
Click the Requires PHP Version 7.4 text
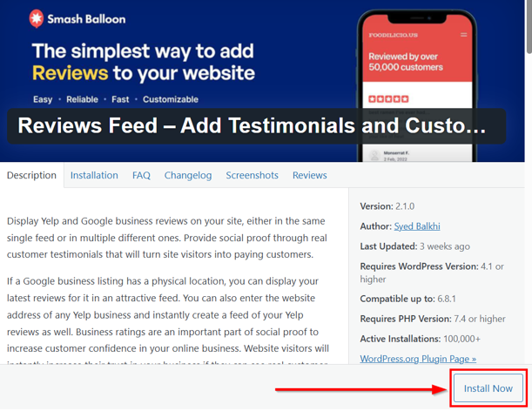click(433, 319)
